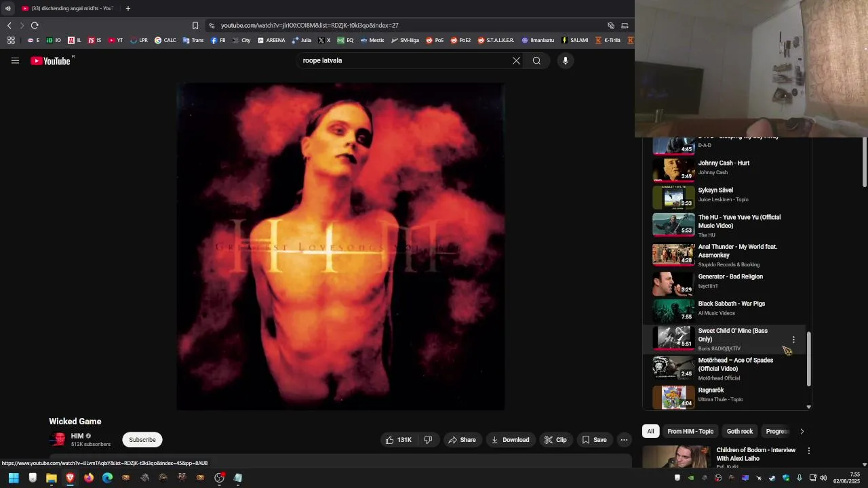Screen dimensions: 868x488
Task: Click the HIM channel avatar
Action: [x=59, y=440]
